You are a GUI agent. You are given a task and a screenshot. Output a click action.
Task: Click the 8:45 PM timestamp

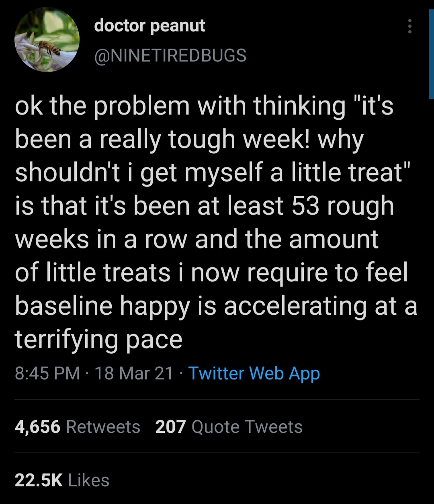[x=47, y=373]
